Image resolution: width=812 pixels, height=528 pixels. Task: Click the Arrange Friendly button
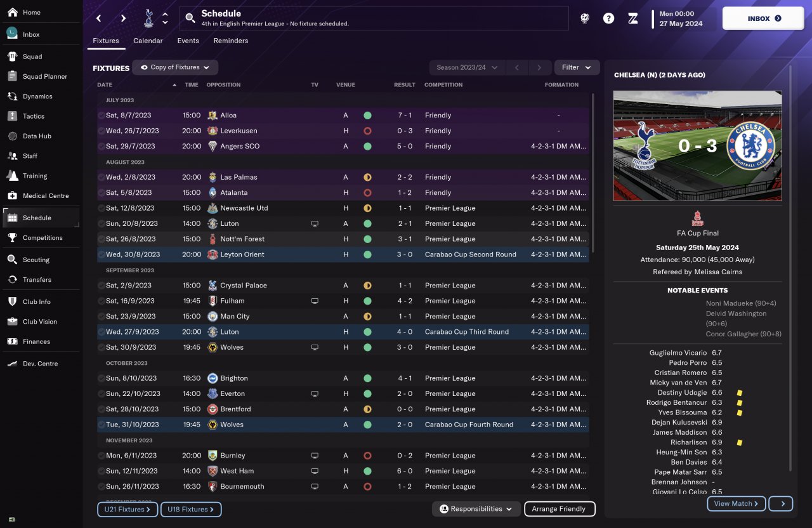tap(560, 509)
